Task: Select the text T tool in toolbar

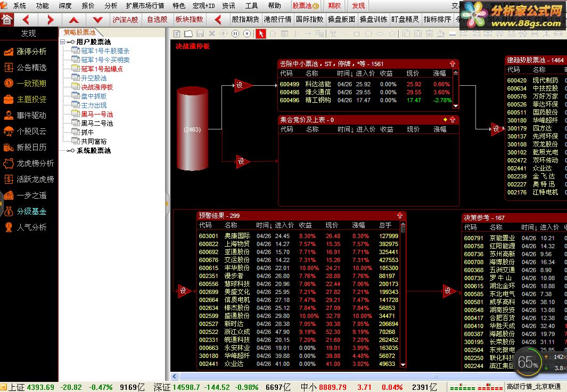Action: click(x=333, y=34)
